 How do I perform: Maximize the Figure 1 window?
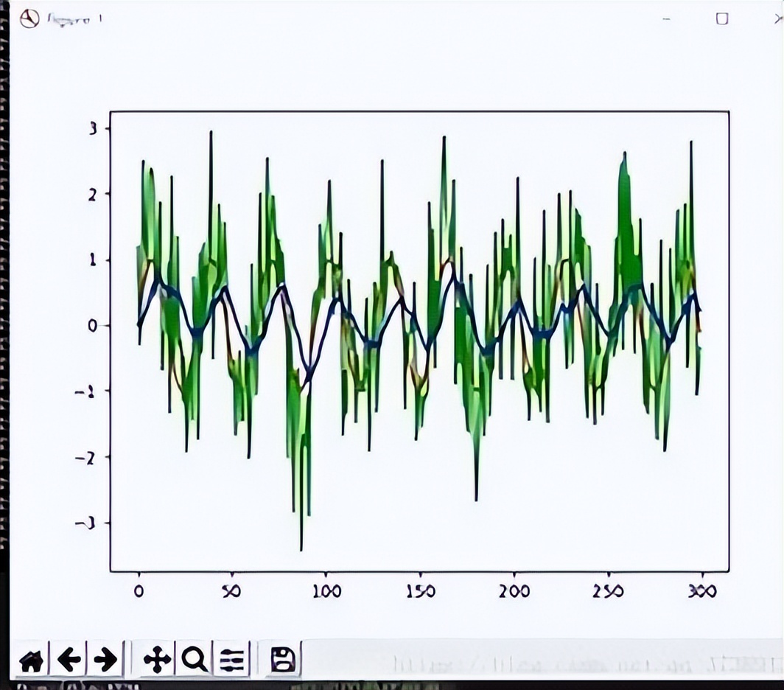click(722, 19)
